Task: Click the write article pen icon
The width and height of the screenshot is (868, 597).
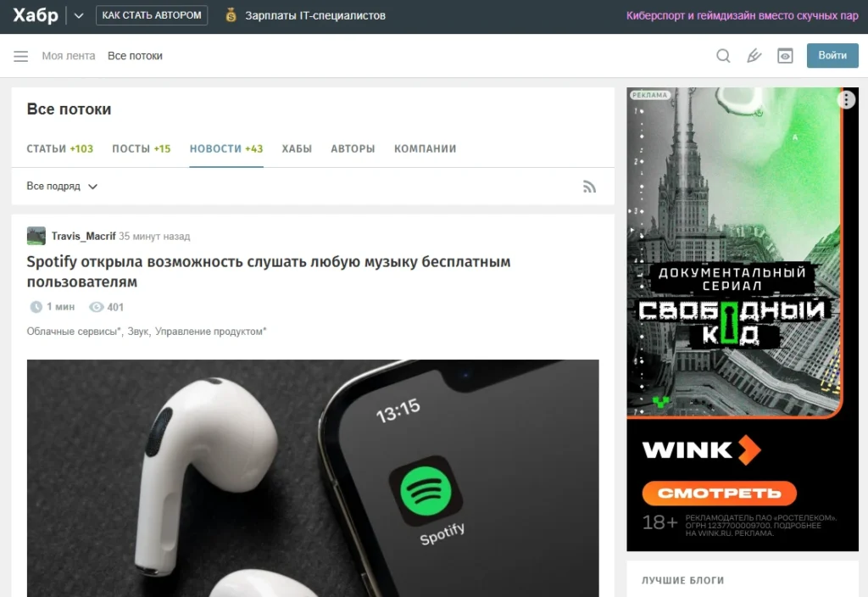Action: [x=754, y=56]
